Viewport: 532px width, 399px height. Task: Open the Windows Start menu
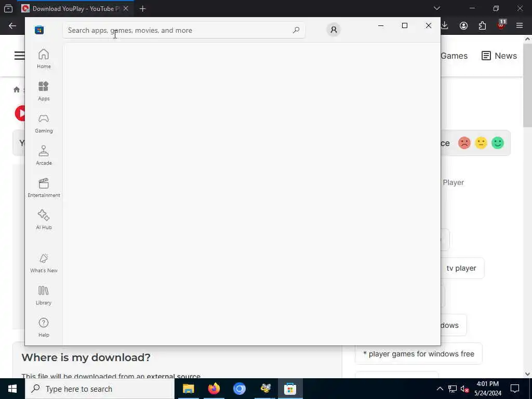tap(12, 389)
